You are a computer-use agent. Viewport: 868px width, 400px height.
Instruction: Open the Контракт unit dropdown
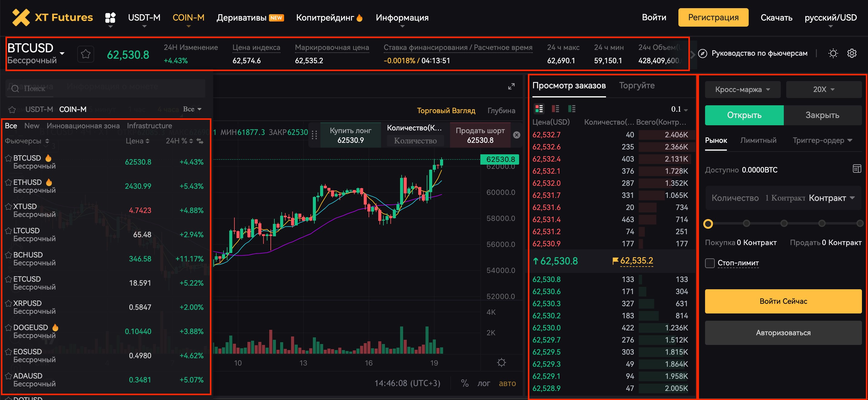pos(831,198)
